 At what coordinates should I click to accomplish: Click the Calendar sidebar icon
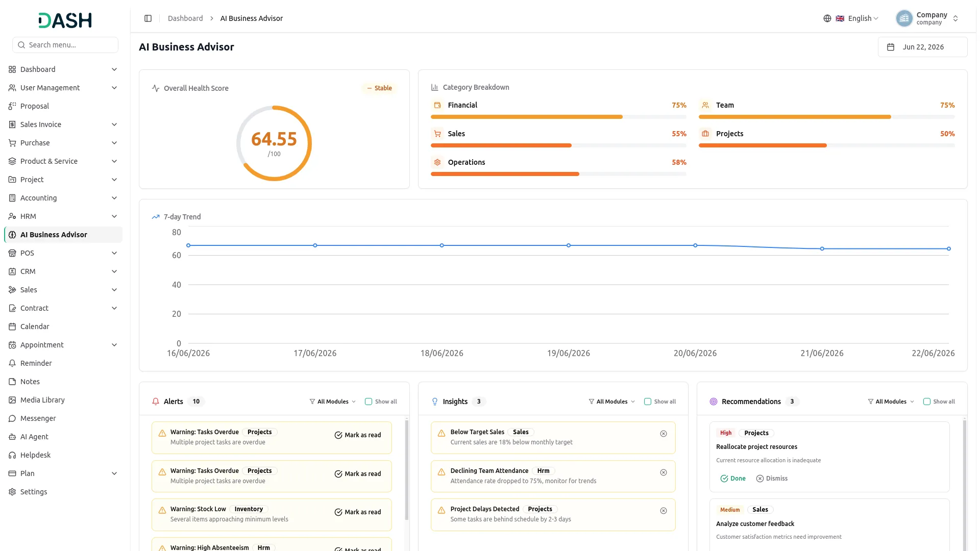coord(12,327)
